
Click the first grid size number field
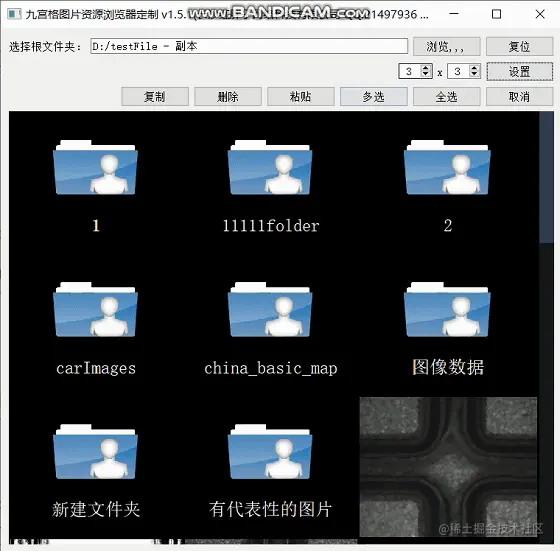(410, 71)
